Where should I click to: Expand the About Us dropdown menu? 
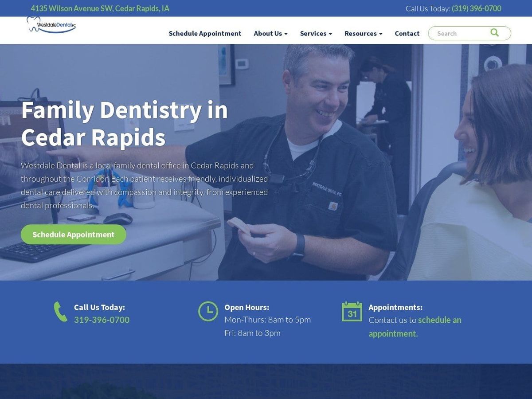270,33
